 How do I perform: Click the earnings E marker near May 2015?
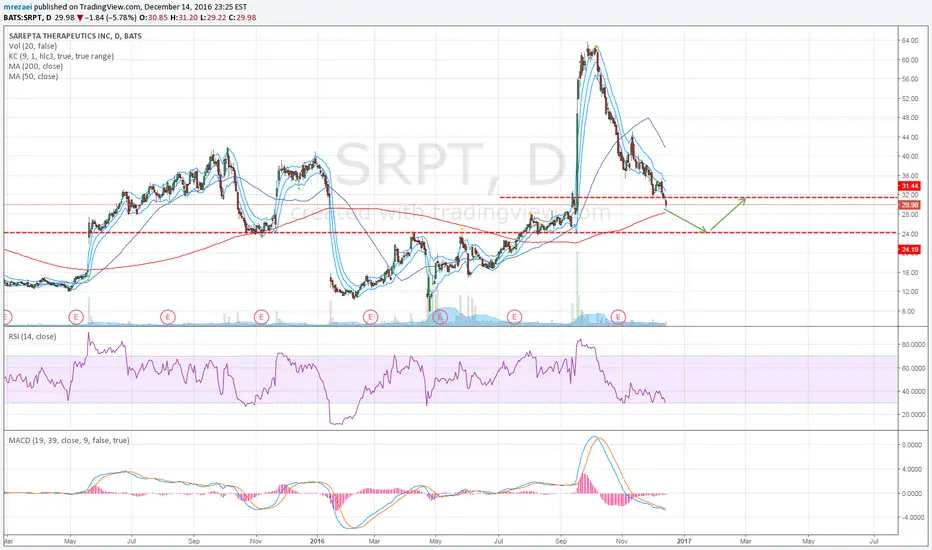point(75,317)
